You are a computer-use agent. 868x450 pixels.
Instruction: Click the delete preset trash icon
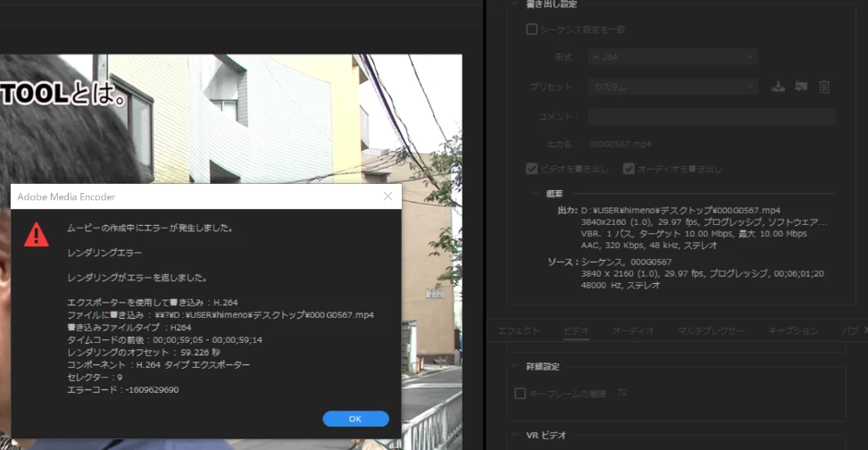tap(824, 87)
